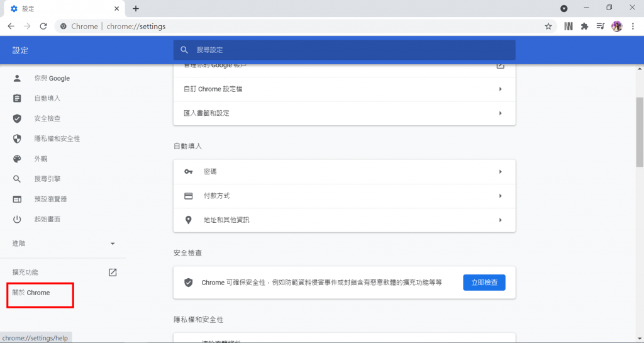Open 安全檢查 sidebar section
This screenshot has height=343, width=644.
47,118
